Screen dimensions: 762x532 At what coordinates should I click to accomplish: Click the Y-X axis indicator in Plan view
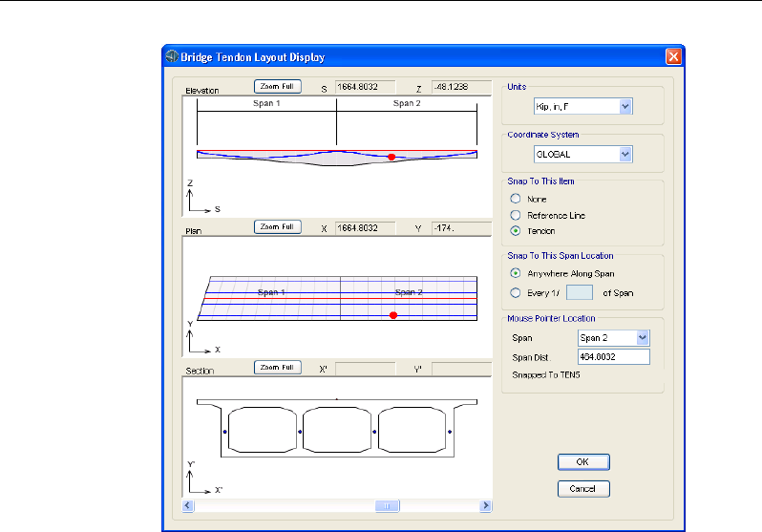pyautogui.click(x=201, y=339)
